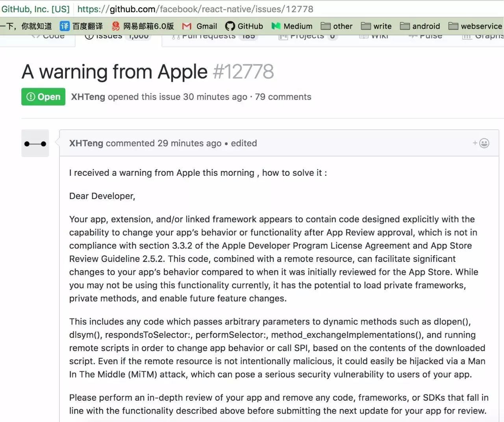Click the issue title 'A warning from Apple'
Viewport: 504px width, 422px height.
point(115,72)
